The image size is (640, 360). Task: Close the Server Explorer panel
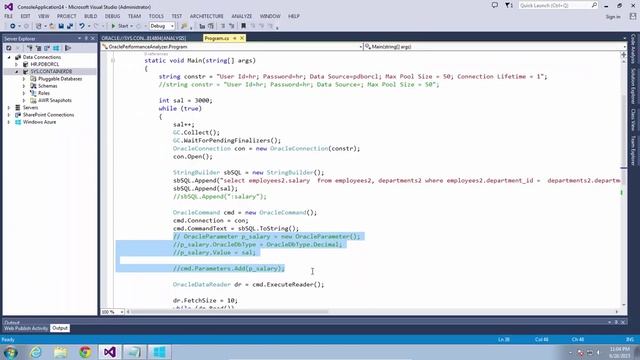(93, 38)
